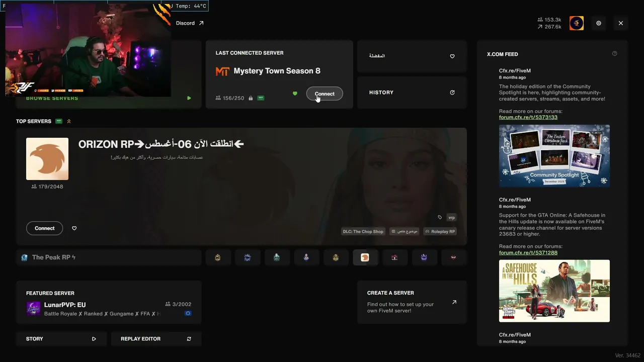Viewport: 644px width, 362px height.
Task: Click the 153.3k players statistic
Action: 549,20
